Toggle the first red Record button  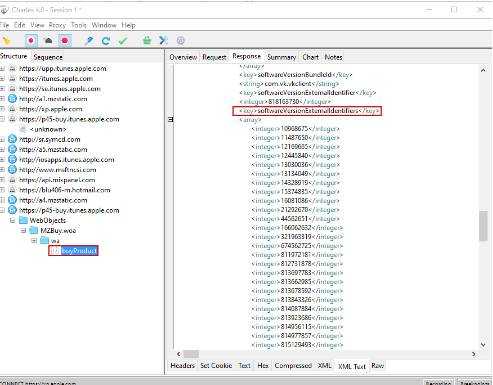tap(31, 41)
